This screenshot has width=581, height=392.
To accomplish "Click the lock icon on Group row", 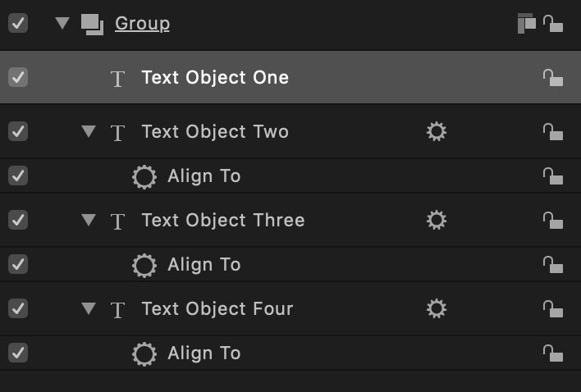I will (553, 24).
